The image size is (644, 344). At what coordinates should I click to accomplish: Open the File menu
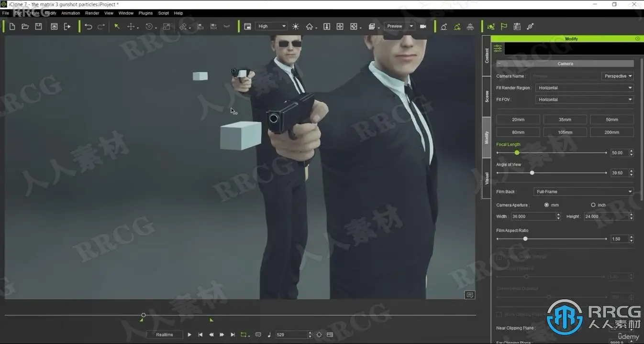pyautogui.click(x=6, y=13)
